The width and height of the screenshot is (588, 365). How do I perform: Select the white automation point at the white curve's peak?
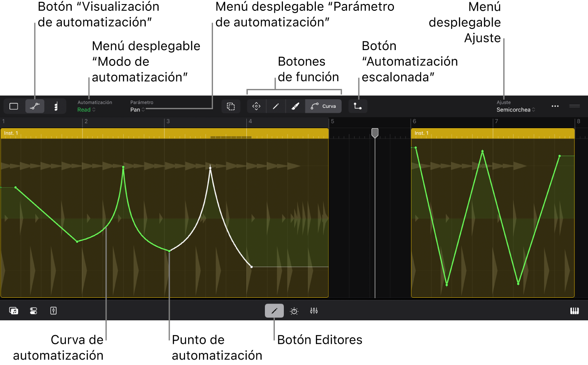coord(210,168)
